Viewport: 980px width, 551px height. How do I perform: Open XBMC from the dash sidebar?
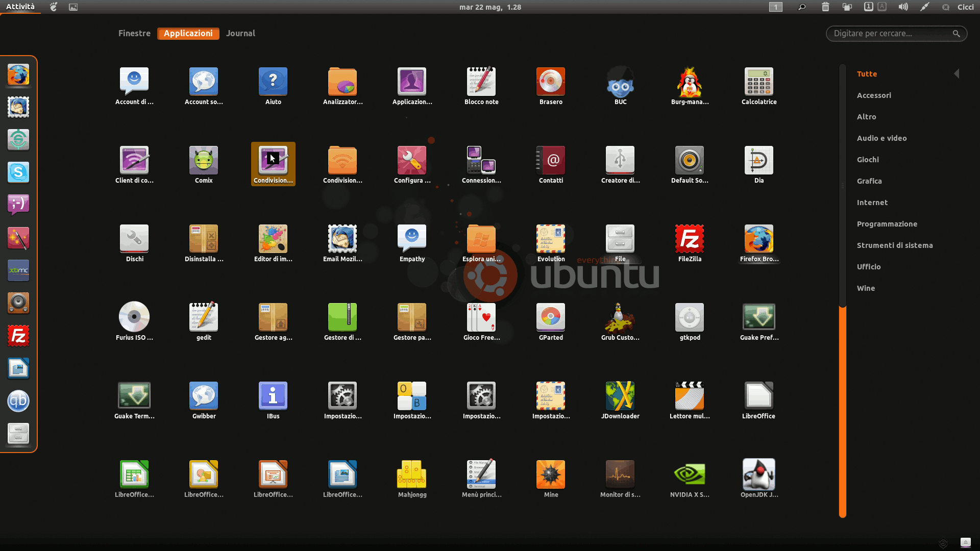[18, 270]
